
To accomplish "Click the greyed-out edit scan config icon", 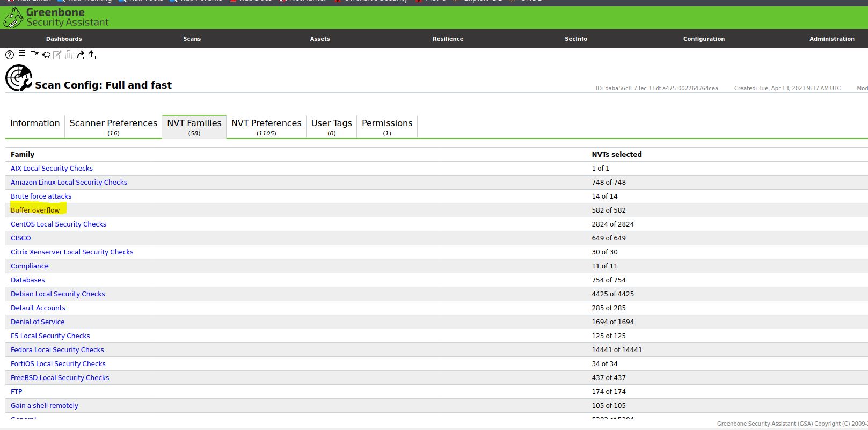I will [57, 55].
